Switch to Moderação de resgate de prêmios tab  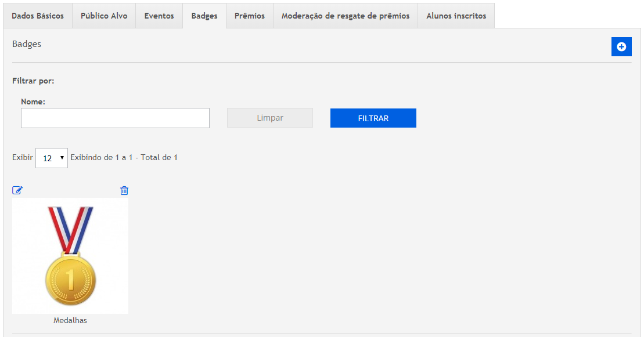[346, 16]
